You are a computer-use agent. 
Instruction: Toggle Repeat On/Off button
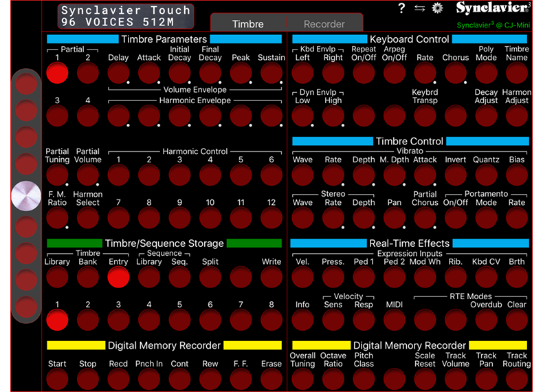[364, 73]
